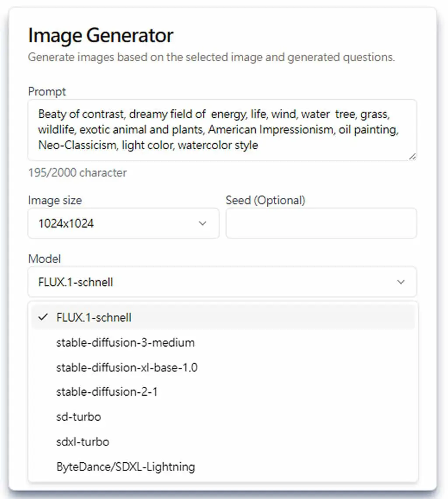Click the Model dropdown chevron arrow
The width and height of the screenshot is (448, 499).
[401, 282]
